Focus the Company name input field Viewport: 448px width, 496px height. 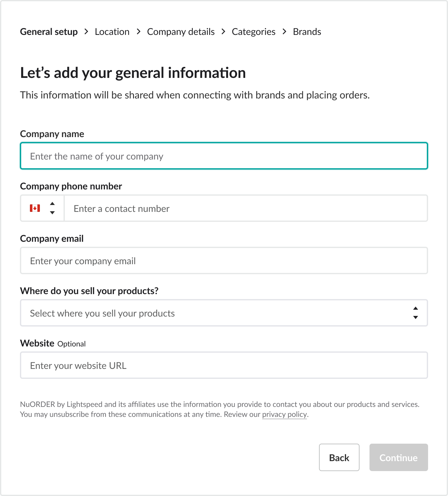(224, 156)
